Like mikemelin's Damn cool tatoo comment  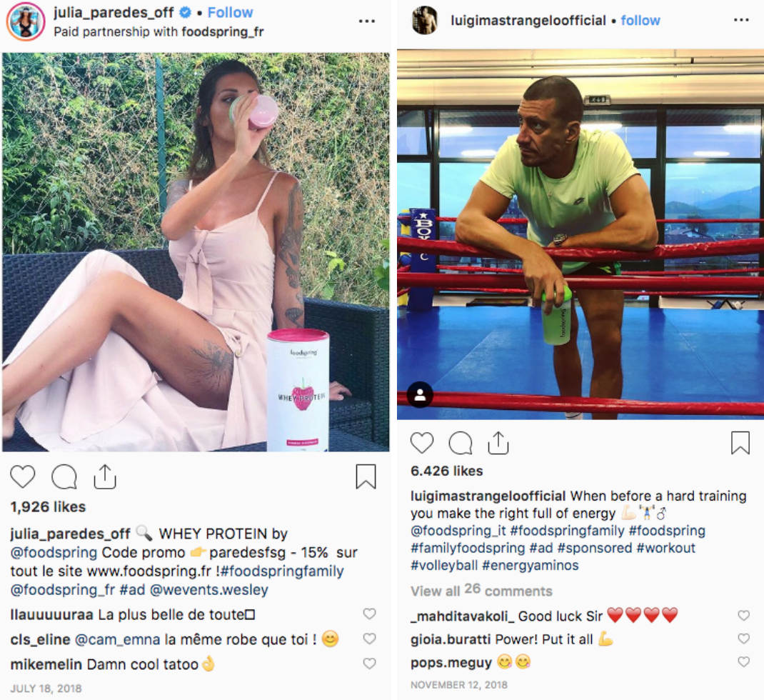pos(369,664)
